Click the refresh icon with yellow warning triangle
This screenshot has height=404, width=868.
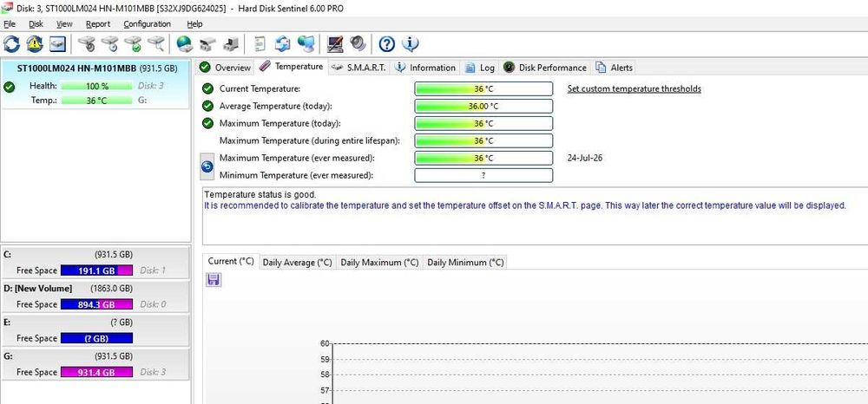coord(35,43)
